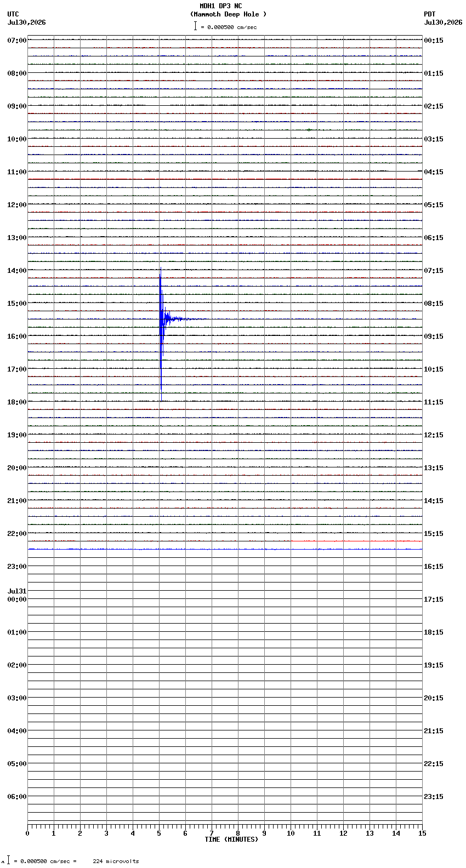Viewport: 466px width, 868px height.
Task: Select the 01:00 UTC row label
Action: click(17, 632)
